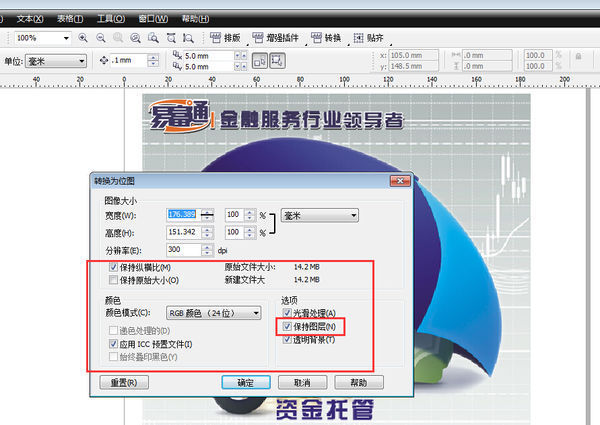
Task: Click the 取消 button
Action: coord(302,382)
